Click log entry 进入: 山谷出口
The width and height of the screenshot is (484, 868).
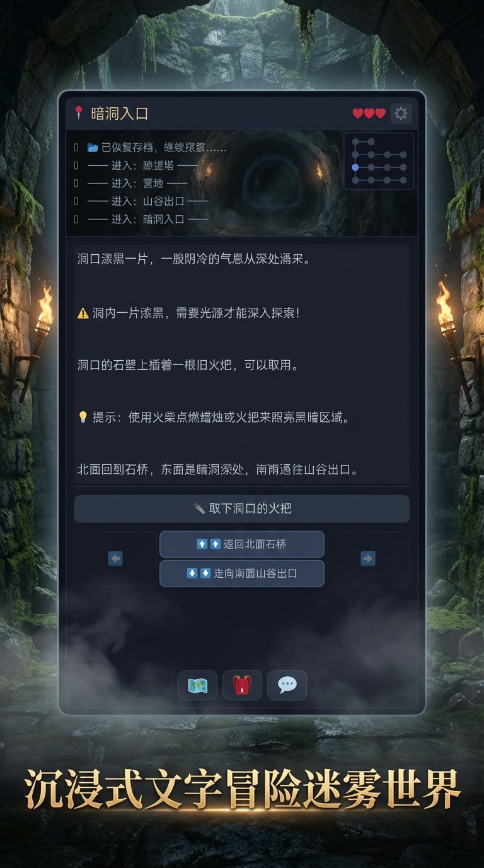[147, 201]
